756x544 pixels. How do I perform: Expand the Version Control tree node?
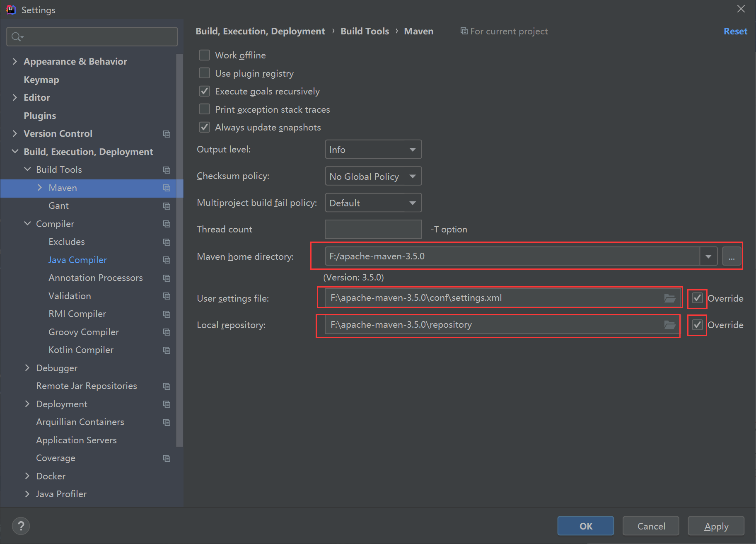coord(15,133)
